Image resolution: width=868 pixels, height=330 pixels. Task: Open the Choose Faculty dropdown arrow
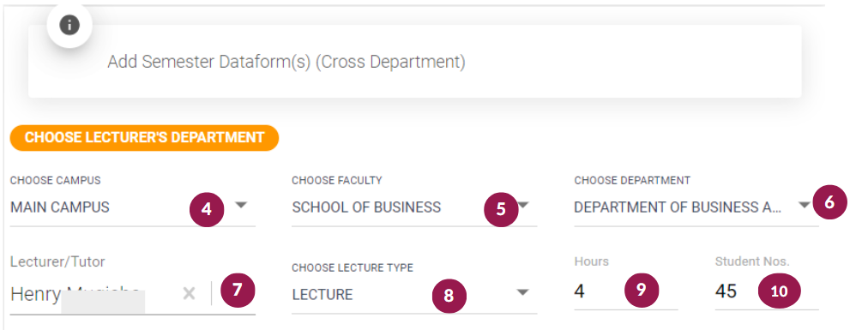click(524, 205)
